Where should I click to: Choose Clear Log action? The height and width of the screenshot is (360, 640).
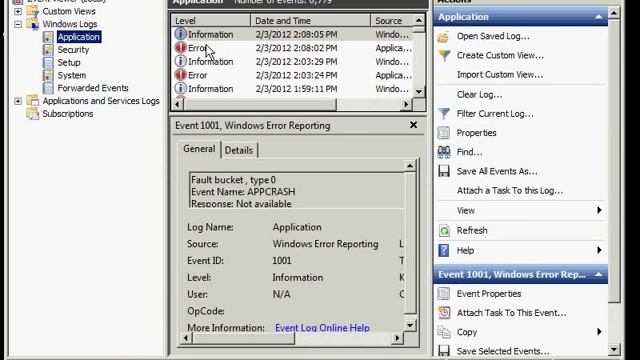(x=480, y=95)
